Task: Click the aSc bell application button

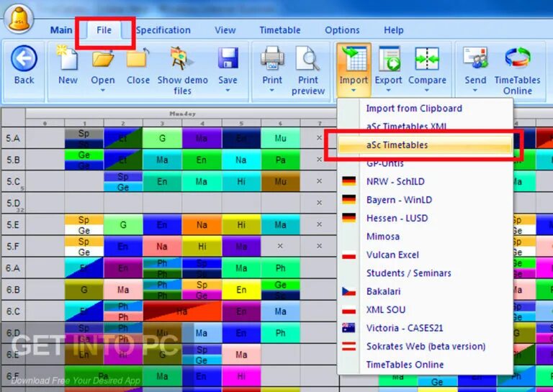Action: click(19, 19)
